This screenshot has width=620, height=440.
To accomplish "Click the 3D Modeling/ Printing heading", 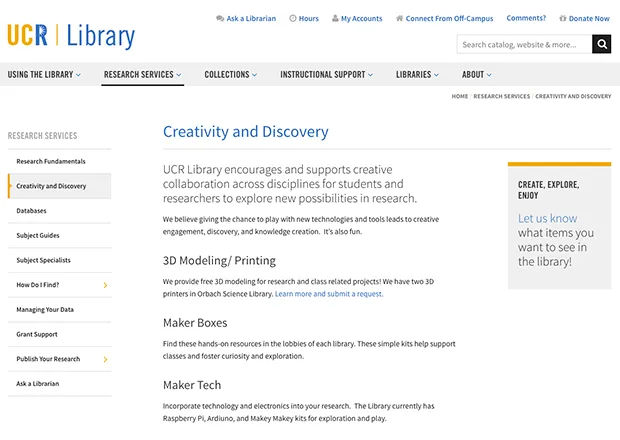I will point(219,261).
